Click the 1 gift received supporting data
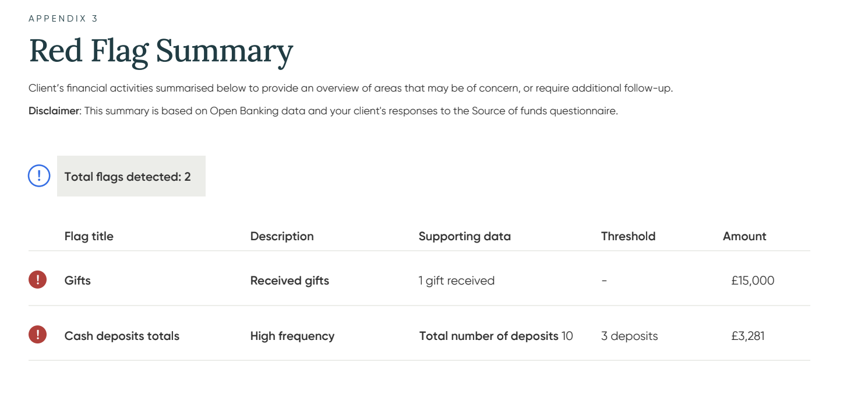The height and width of the screenshot is (393, 868). pos(456,280)
